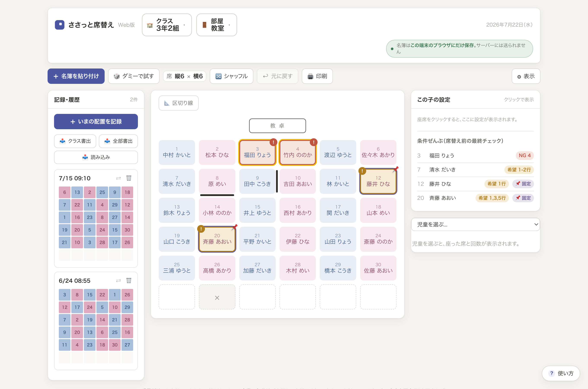
Task: Delete the 6/24 08:55 record trash icon
Action: point(129,281)
